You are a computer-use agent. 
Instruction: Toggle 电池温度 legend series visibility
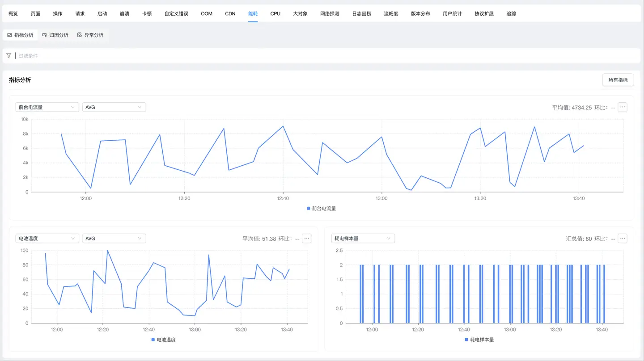click(x=163, y=340)
